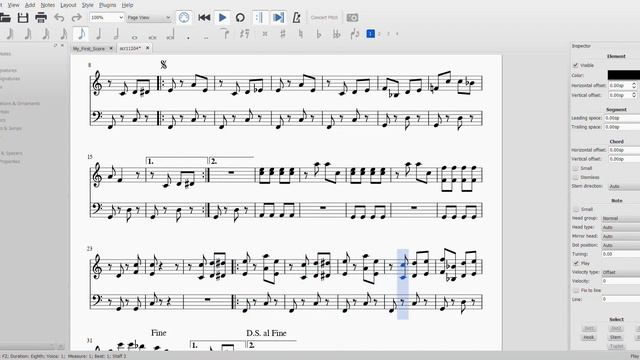Edit the Trailing space field
The image size is (640, 360).
click(x=622, y=127)
